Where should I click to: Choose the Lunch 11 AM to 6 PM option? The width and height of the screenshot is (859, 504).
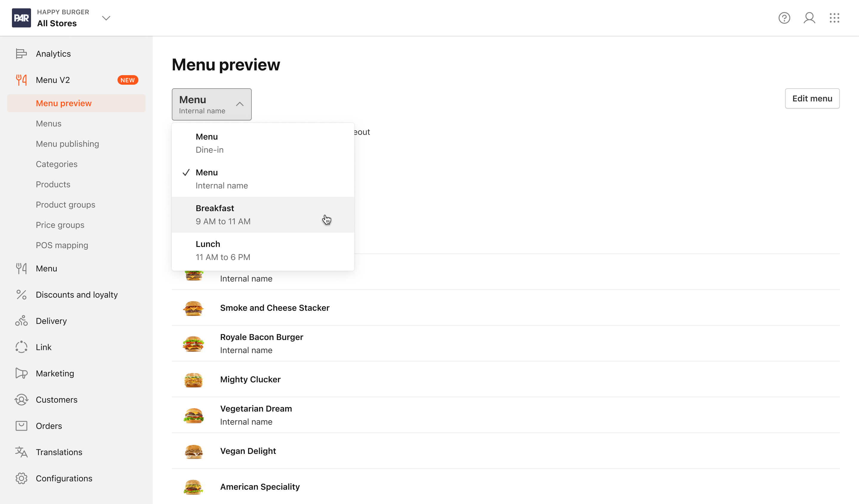point(263,251)
